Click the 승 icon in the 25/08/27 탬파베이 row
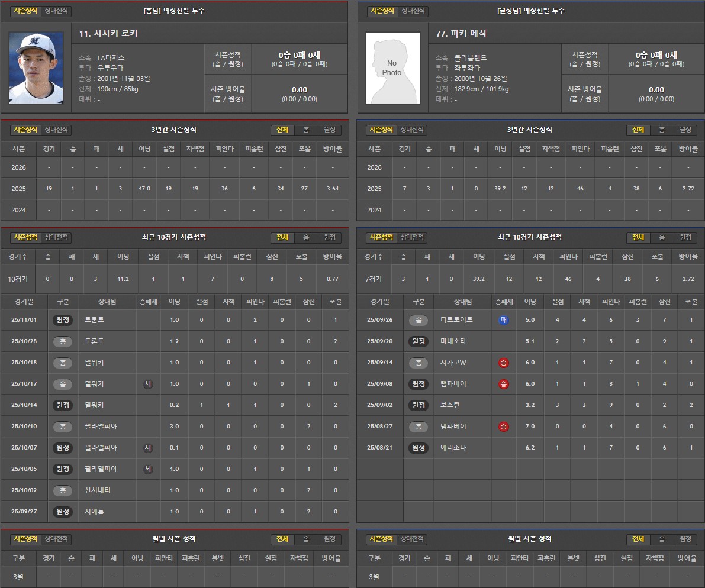The height and width of the screenshot is (588, 705). tap(504, 427)
